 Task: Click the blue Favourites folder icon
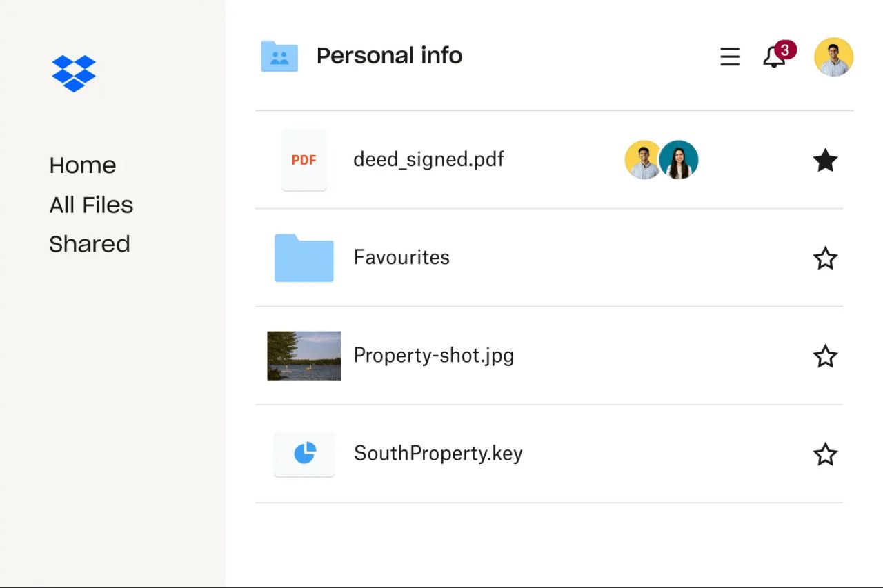(304, 258)
